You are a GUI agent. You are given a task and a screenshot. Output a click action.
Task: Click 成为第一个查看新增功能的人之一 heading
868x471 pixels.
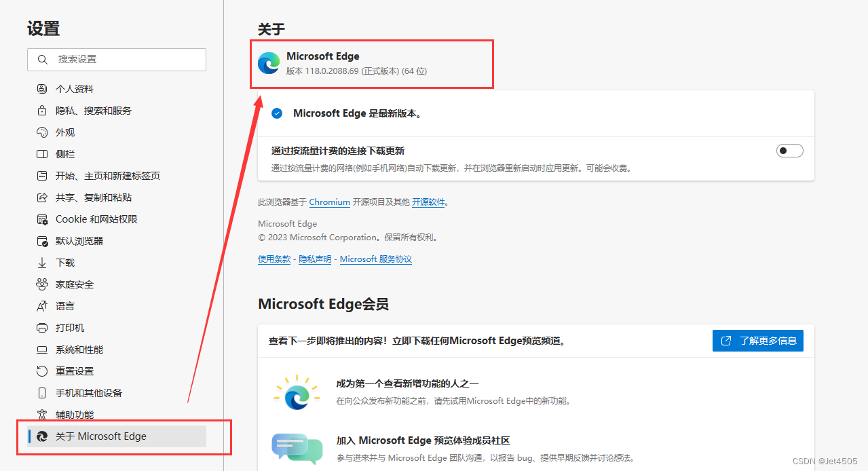[x=407, y=383]
